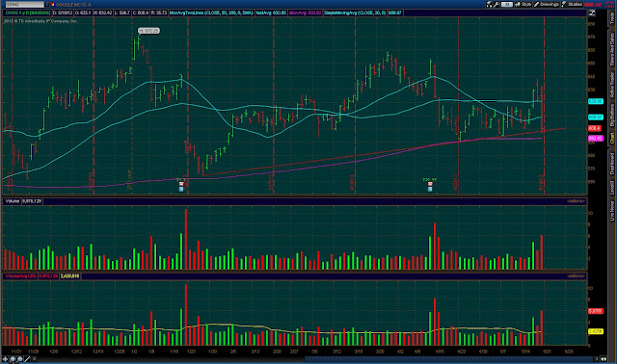
Task: Open the Active Trader side tab
Action: pos(612,86)
